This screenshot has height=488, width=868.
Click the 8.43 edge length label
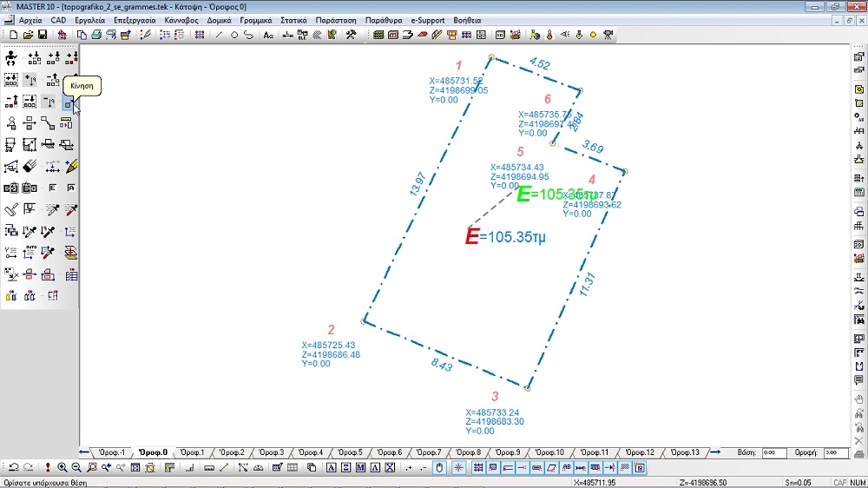pos(442,365)
